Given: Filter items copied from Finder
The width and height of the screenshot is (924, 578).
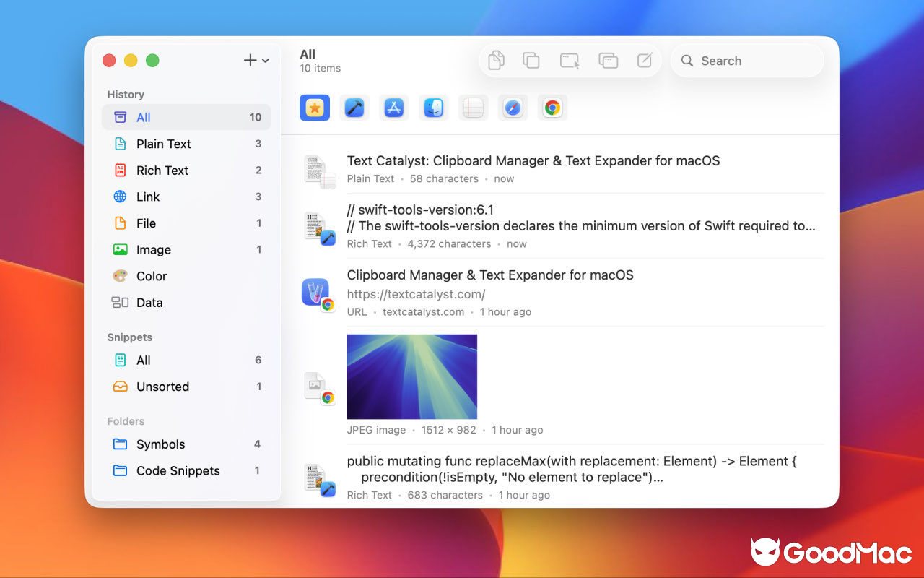Looking at the screenshot, I should [433, 106].
